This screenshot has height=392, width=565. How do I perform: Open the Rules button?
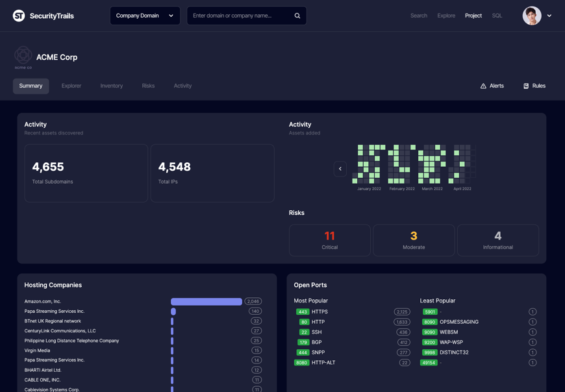[534, 86]
